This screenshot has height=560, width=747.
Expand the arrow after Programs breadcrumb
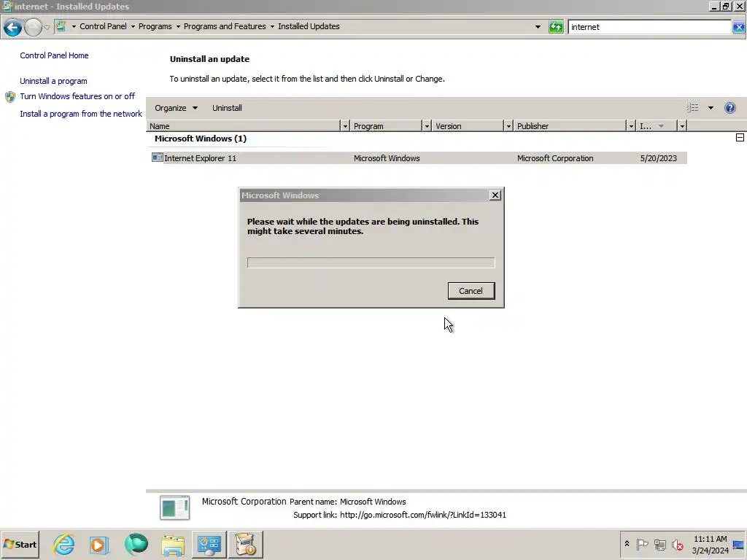coord(178,27)
